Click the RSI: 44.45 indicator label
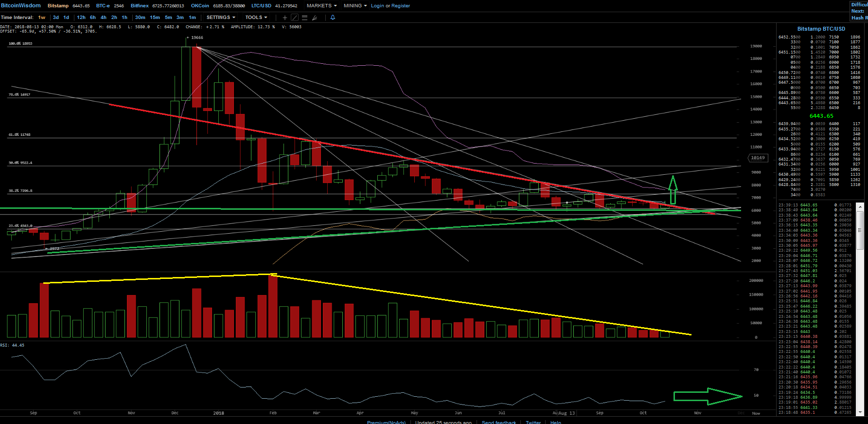The height and width of the screenshot is (424, 868). 12,345
